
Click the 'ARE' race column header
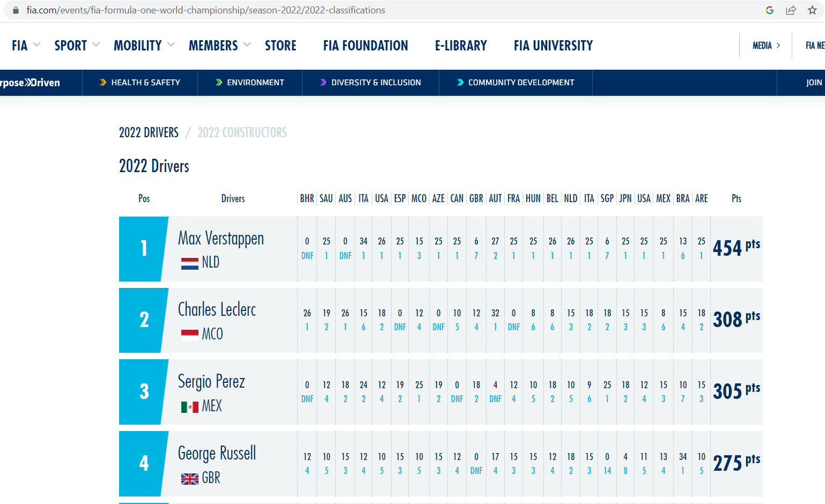coord(701,198)
